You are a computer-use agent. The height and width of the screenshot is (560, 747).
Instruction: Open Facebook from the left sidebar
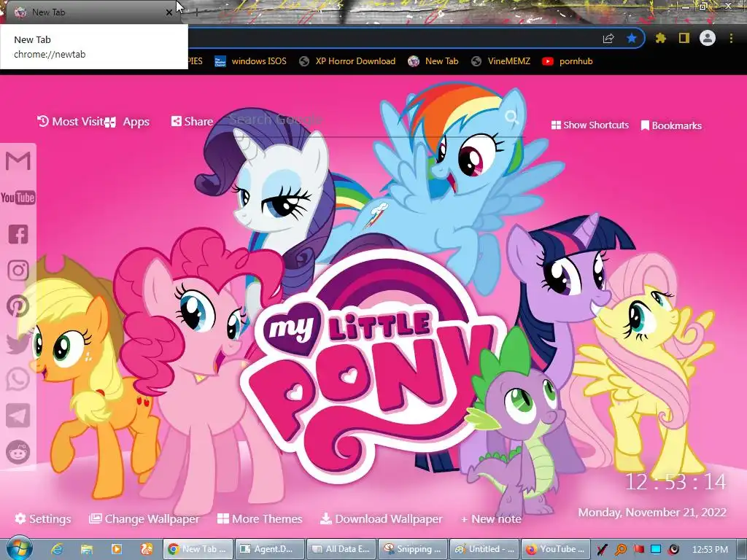coord(18,234)
